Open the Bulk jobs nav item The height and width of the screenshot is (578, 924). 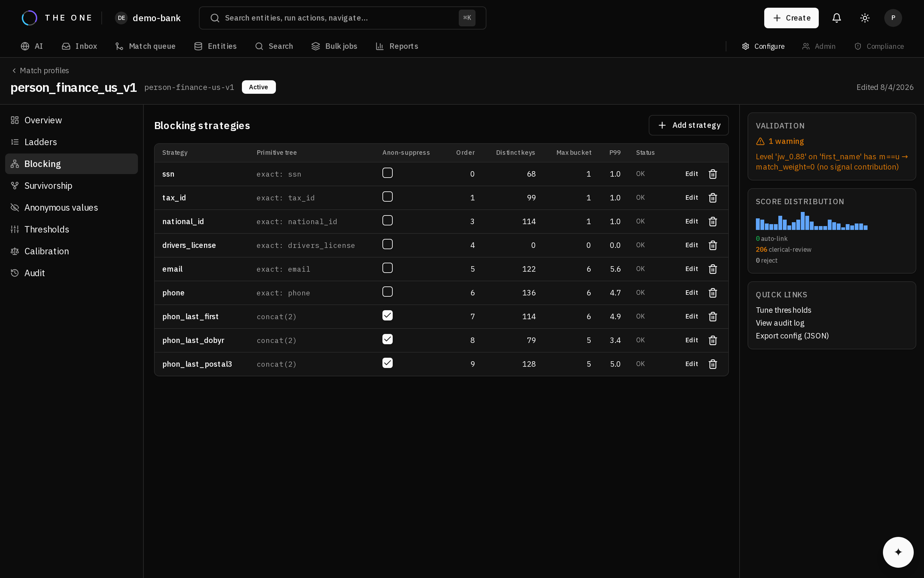(x=335, y=46)
